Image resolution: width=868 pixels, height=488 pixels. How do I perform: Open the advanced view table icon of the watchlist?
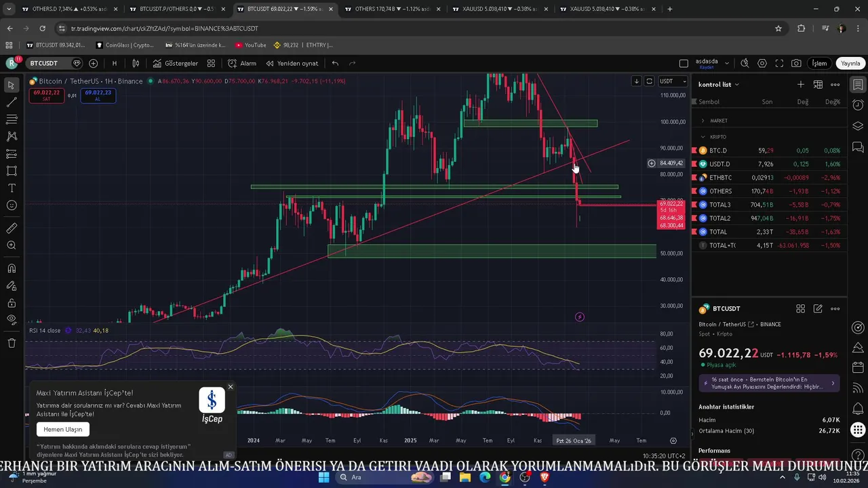coord(818,85)
